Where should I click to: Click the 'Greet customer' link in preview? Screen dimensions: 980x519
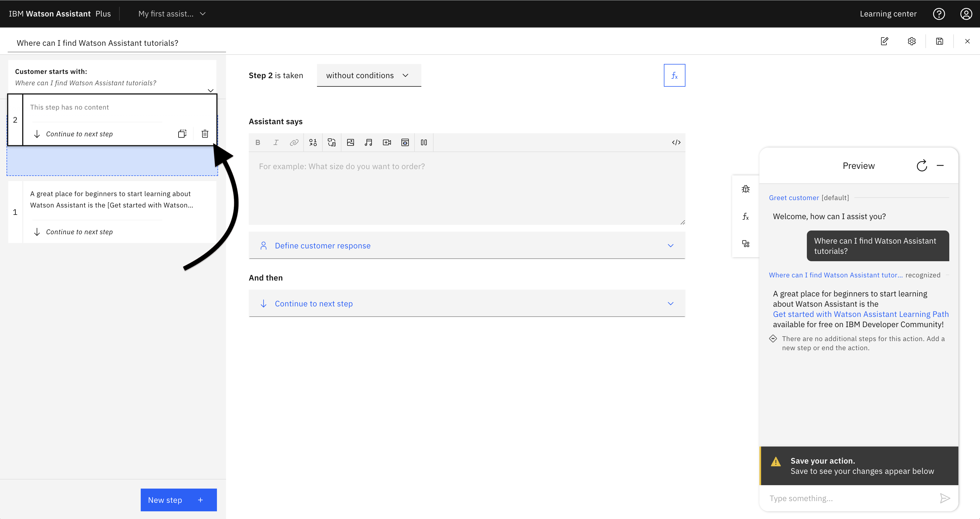click(794, 198)
